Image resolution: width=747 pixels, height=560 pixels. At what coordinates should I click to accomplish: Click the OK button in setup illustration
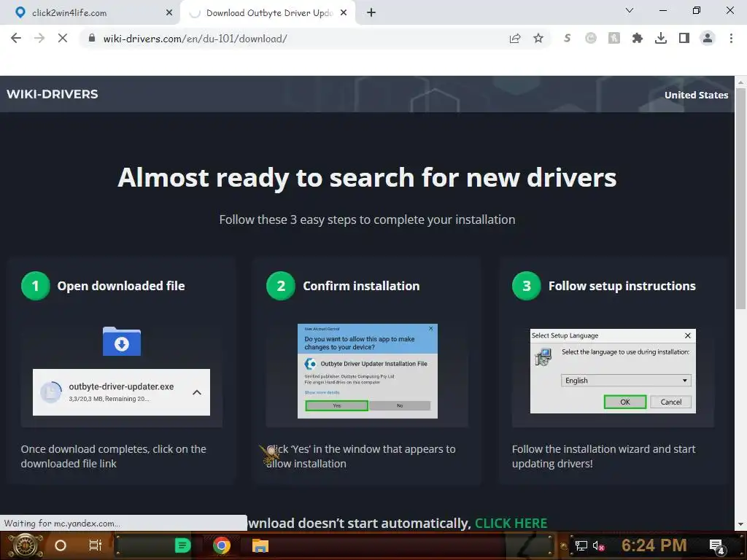pos(625,402)
